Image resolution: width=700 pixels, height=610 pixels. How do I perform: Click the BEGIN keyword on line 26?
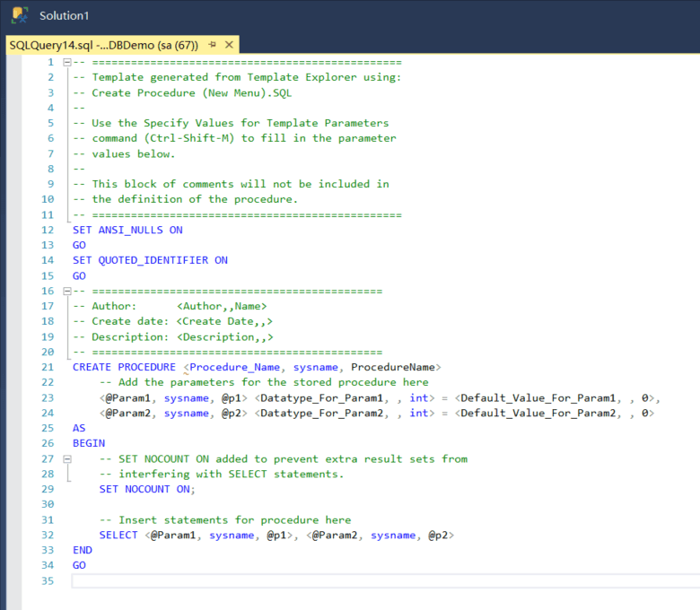pyautogui.click(x=89, y=443)
